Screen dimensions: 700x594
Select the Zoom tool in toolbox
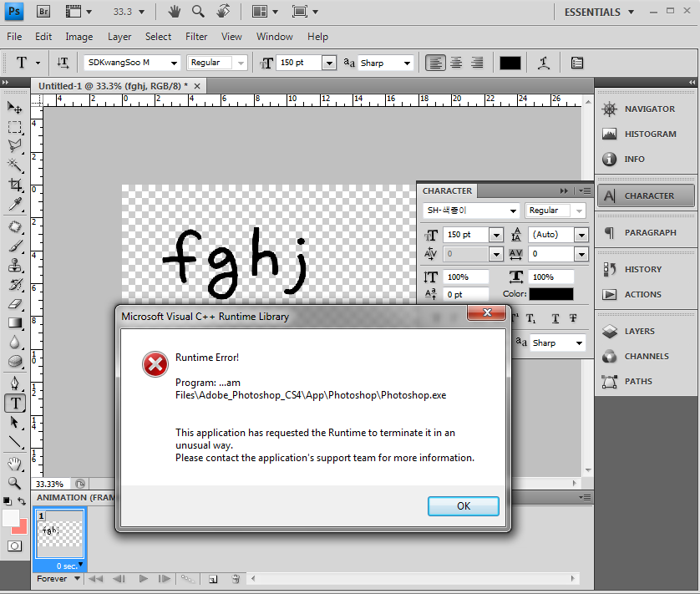tap(14, 483)
